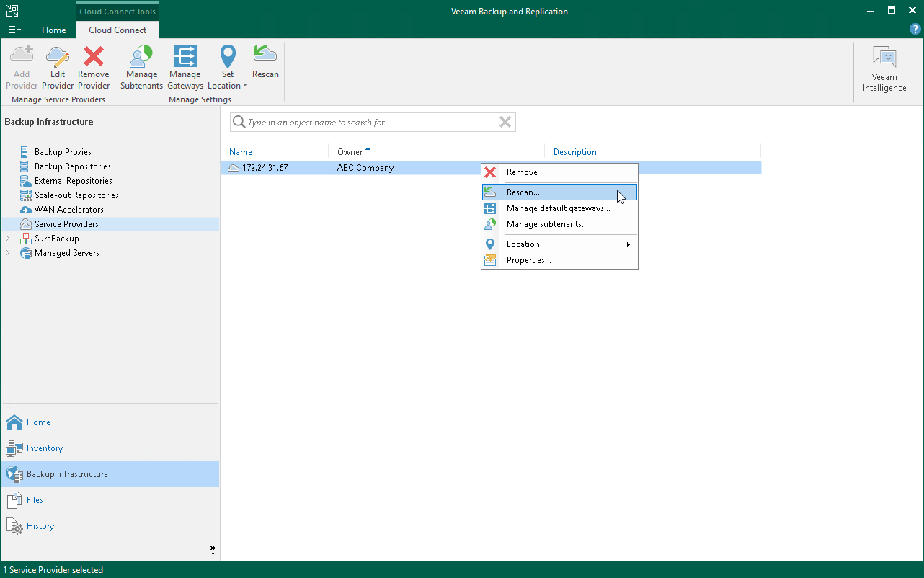Open the main application menu button
Image resolution: width=924 pixels, height=578 pixels.
(x=14, y=30)
